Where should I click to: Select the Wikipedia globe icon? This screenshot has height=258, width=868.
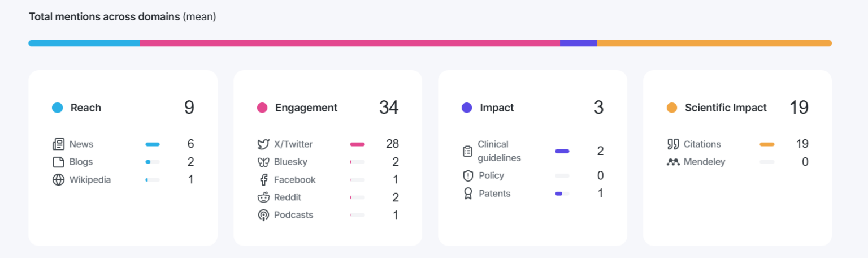(x=58, y=180)
